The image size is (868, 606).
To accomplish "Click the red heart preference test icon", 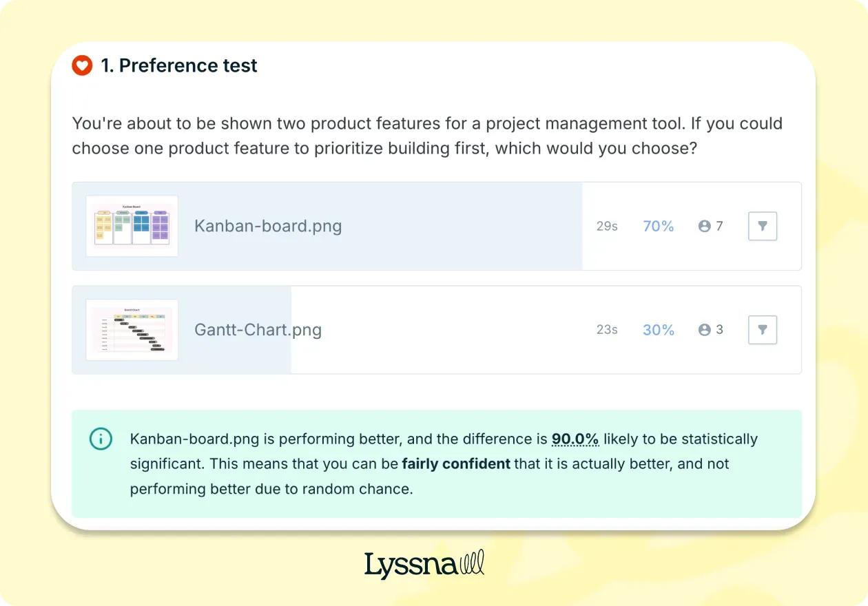I will [82, 66].
